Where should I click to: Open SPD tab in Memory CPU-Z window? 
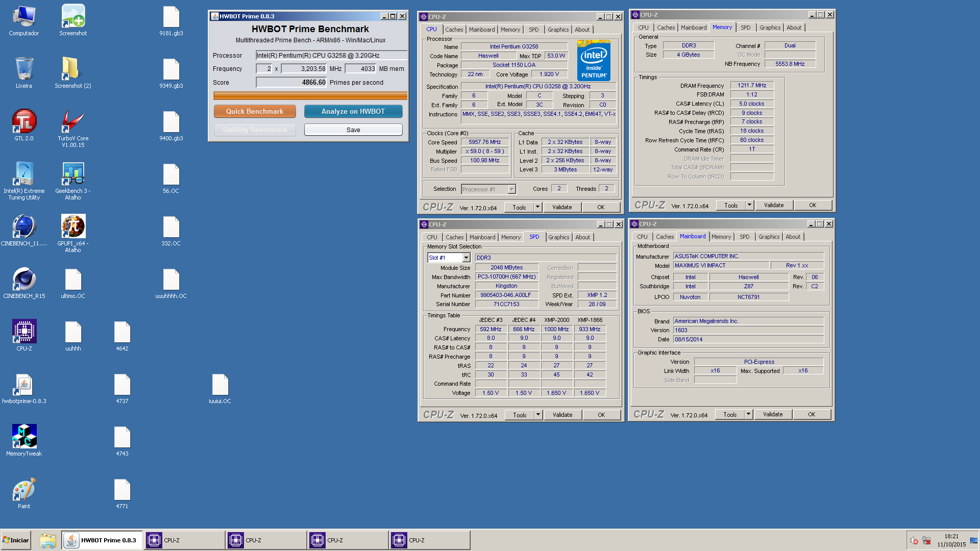745,28
